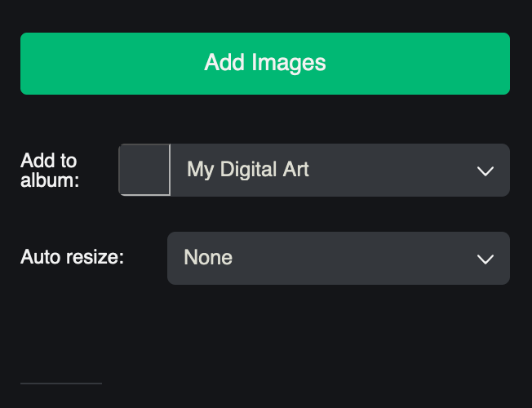The height and width of the screenshot is (408, 532).
Task: Change auto resize setting from None
Action: (x=338, y=258)
